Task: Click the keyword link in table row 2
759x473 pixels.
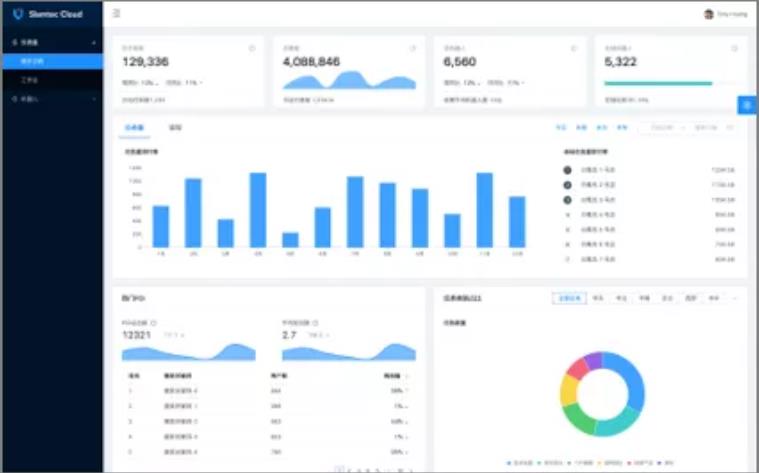Action: pyautogui.click(x=181, y=406)
